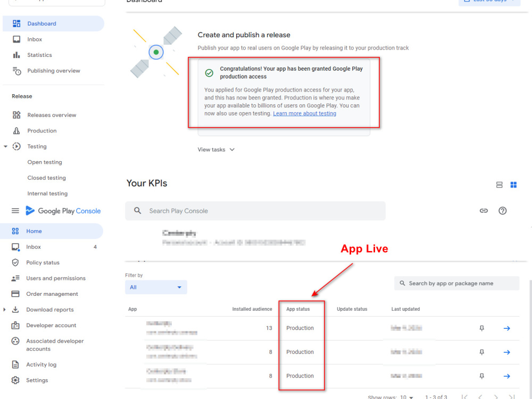Open the upper Inbox item

click(34, 39)
